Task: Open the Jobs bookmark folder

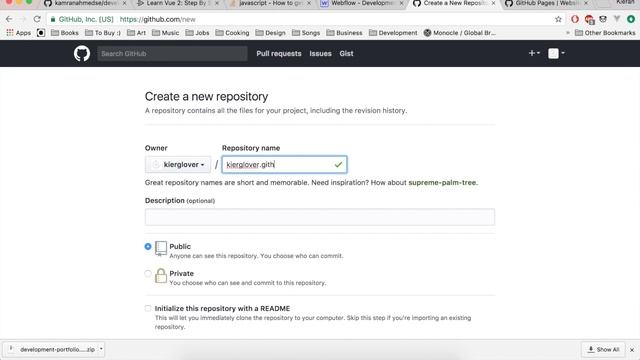Action: tap(197, 33)
